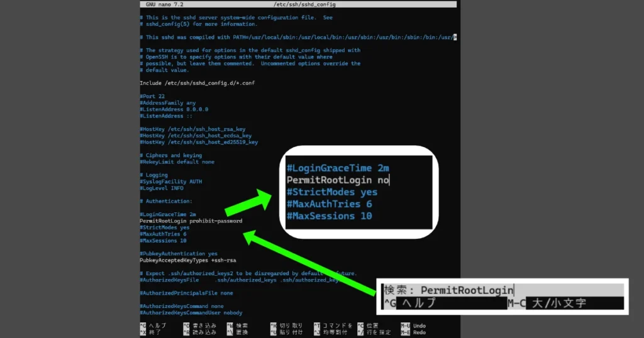Click the ^O 書き込み write-out shortcut
Viewport: 644px width, 338px height.
click(199, 325)
